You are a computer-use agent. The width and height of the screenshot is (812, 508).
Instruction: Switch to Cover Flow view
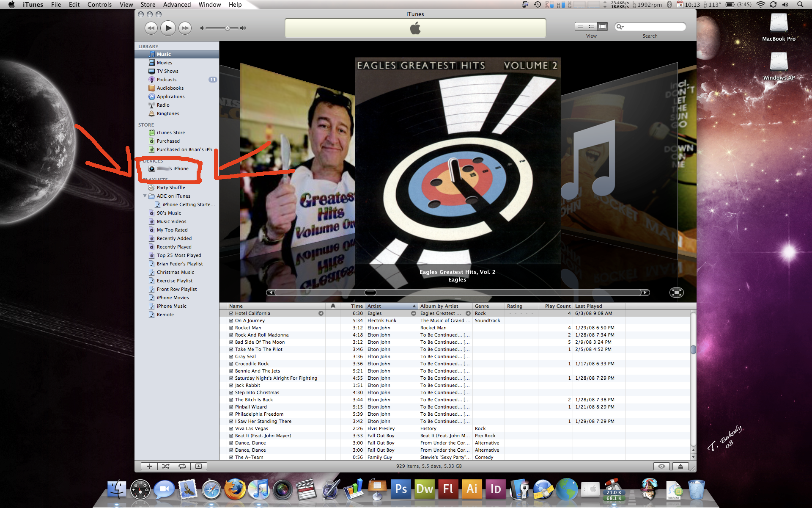[x=602, y=26]
